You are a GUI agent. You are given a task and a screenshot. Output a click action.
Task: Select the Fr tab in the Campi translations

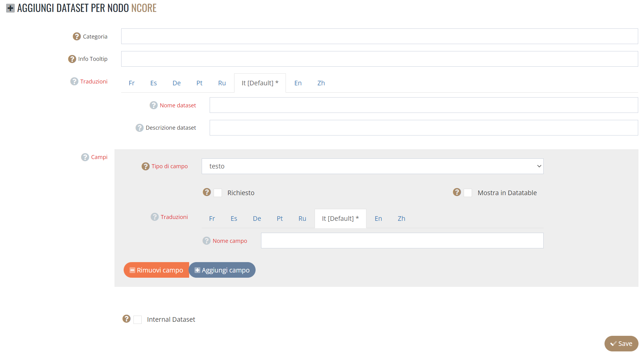(x=212, y=219)
